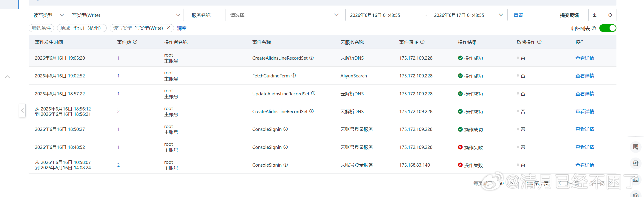The width and height of the screenshot is (644, 197).
Task: Open the 服务名称 请选择 dropdown
Action: click(x=284, y=15)
